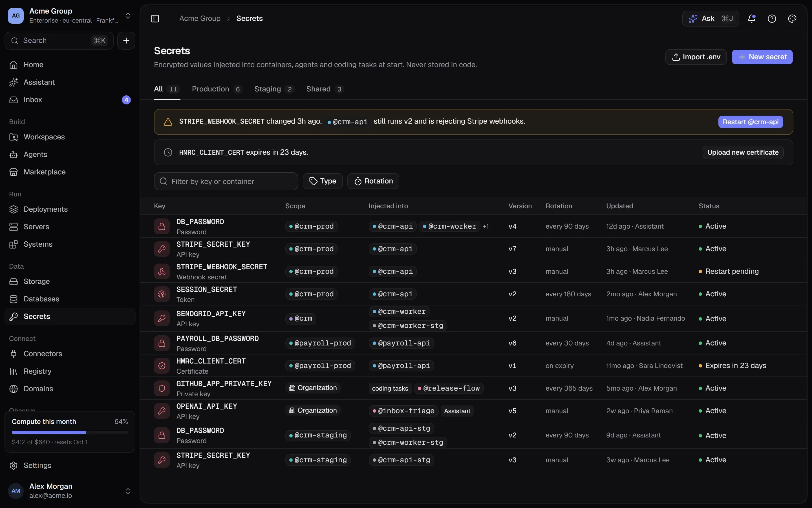
Task: Click the fingerprint icon for SESSION_SECRET
Action: tap(162, 294)
